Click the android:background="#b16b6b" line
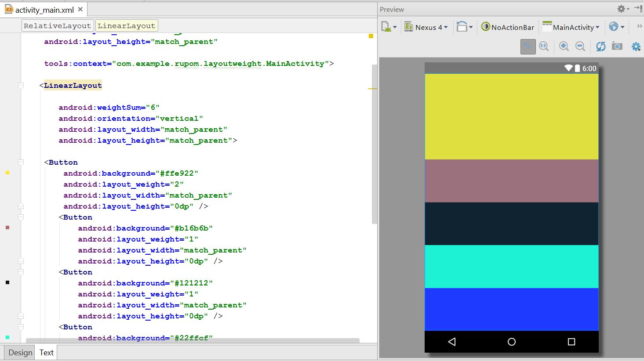This screenshot has height=361, width=644. pos(145,228)
